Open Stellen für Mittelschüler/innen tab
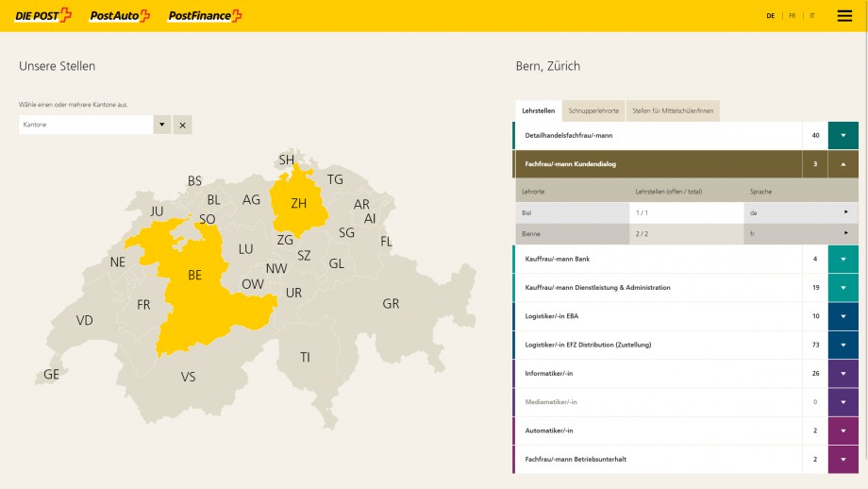 673,110
